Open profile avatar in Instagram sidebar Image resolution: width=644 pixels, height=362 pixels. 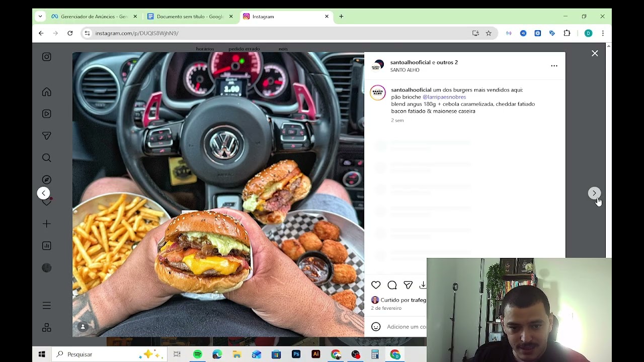tap(46, 268)
